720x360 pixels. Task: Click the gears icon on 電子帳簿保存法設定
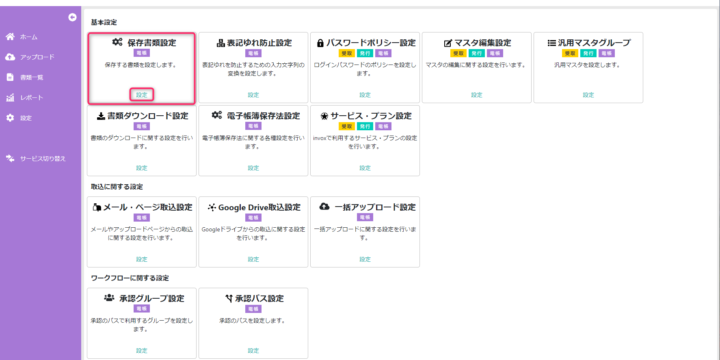(217, 115)
